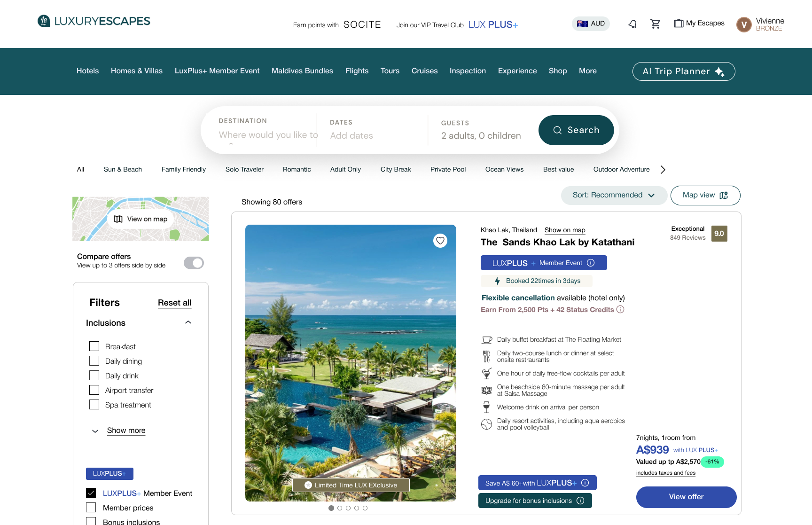Click the info icon on Member Event badge

pyautogui.click(x=591, y=263)
